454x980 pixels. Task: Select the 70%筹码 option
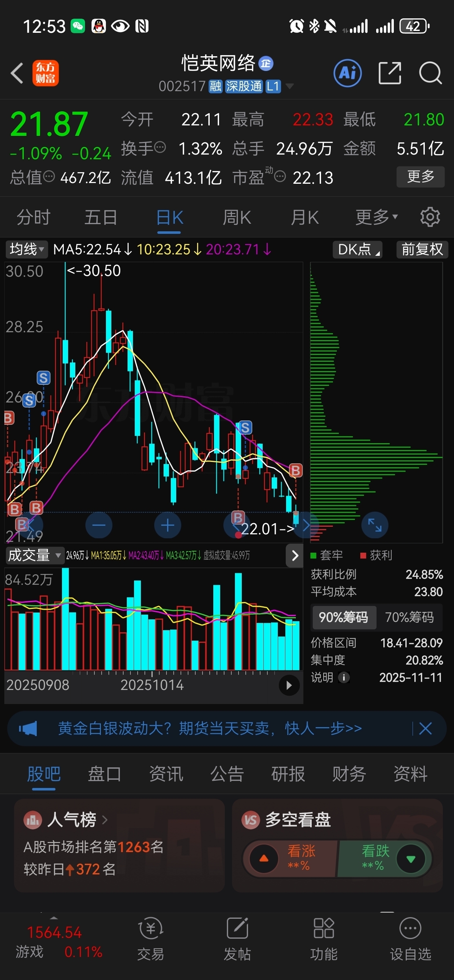pos(409,617)
